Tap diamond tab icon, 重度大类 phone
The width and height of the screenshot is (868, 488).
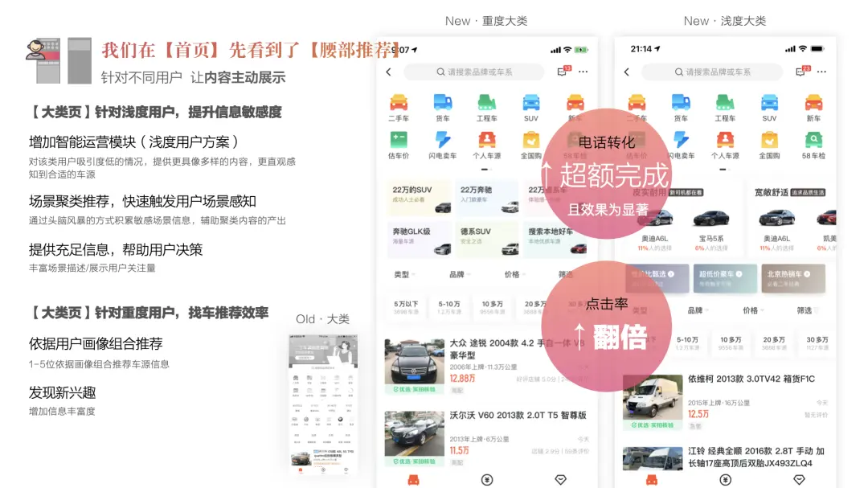coord(561,480)
